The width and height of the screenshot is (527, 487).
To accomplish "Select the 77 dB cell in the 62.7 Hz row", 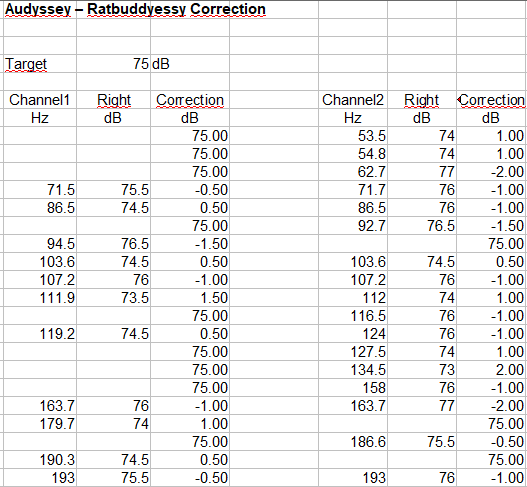I will tap(422, 172).
